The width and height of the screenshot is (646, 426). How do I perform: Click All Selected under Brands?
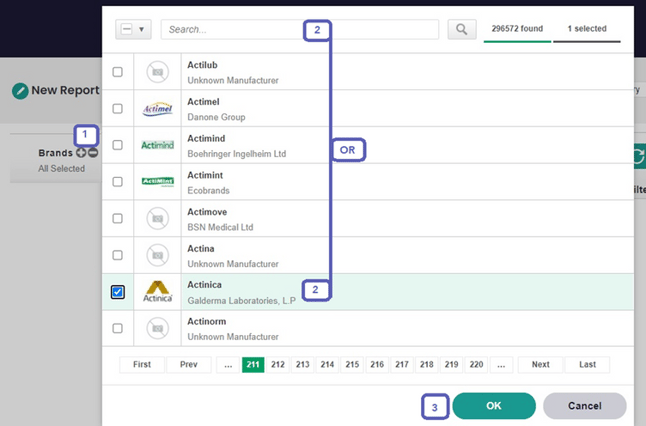[x=61, y=169]
